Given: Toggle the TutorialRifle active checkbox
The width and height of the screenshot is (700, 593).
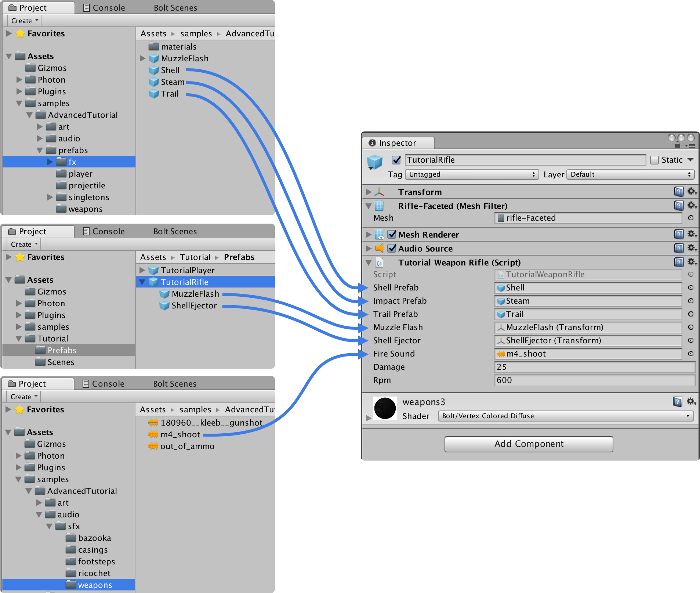Looking at the screenshot, I should (x=396, y=160).
